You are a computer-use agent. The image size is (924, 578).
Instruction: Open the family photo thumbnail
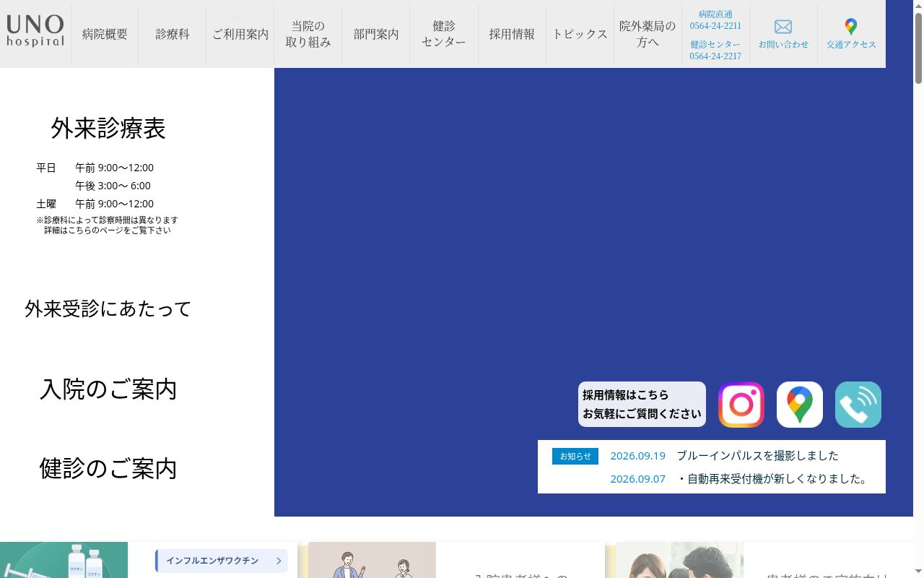click(x=679, y=560)
